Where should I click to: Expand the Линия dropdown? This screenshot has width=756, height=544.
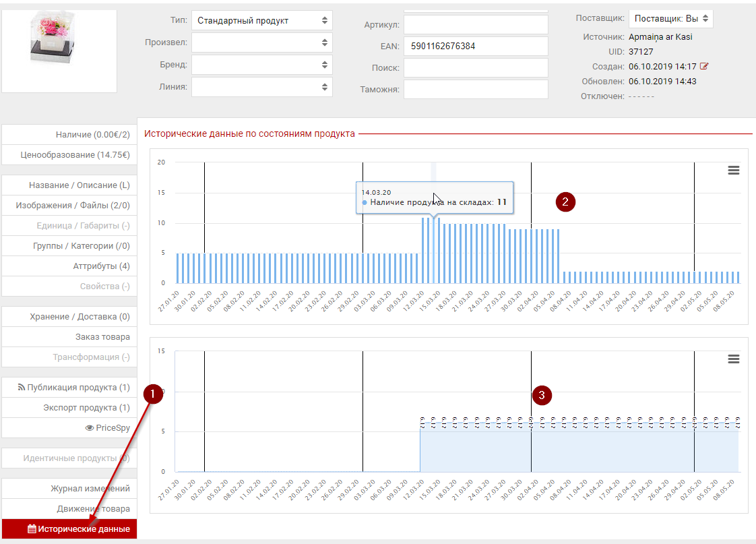coord(261,88)
